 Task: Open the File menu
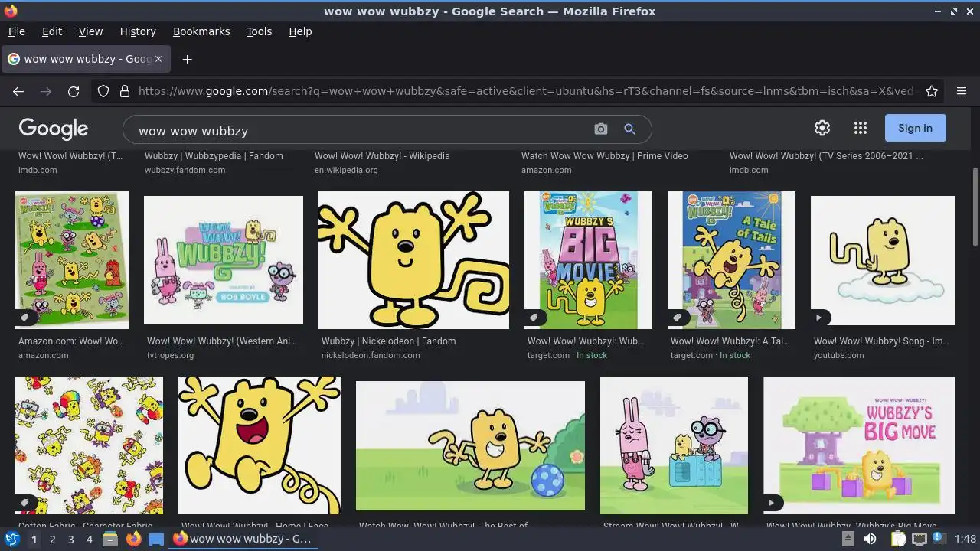(16, 31)
